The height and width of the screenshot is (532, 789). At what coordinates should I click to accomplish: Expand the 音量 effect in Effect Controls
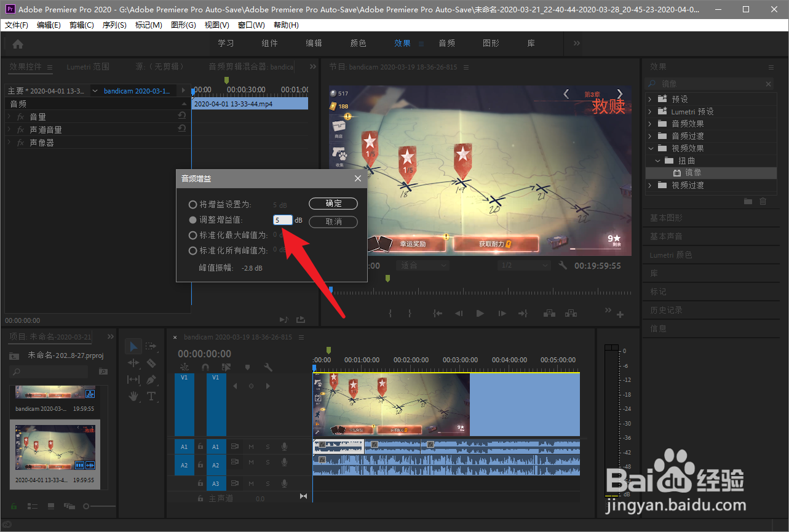[x=9, y=117]
